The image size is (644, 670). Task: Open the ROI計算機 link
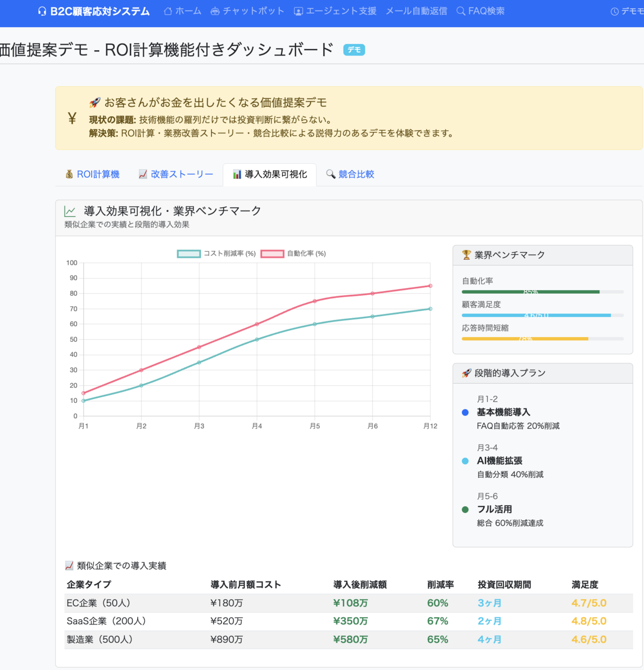click(98, 174)
